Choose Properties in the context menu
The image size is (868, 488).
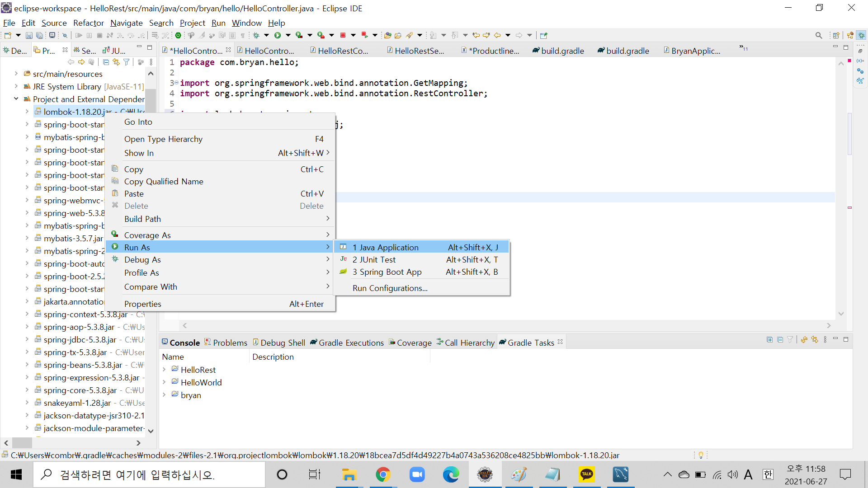tap(143, 304)
